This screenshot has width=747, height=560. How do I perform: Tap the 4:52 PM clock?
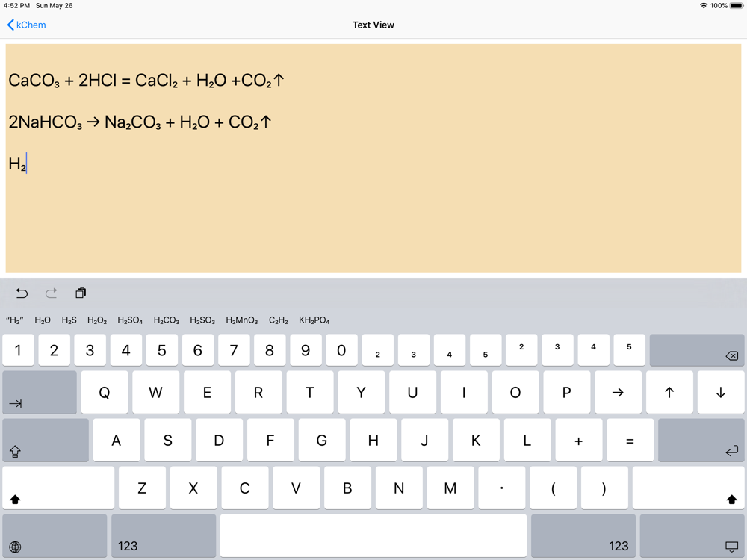(16, 6)
